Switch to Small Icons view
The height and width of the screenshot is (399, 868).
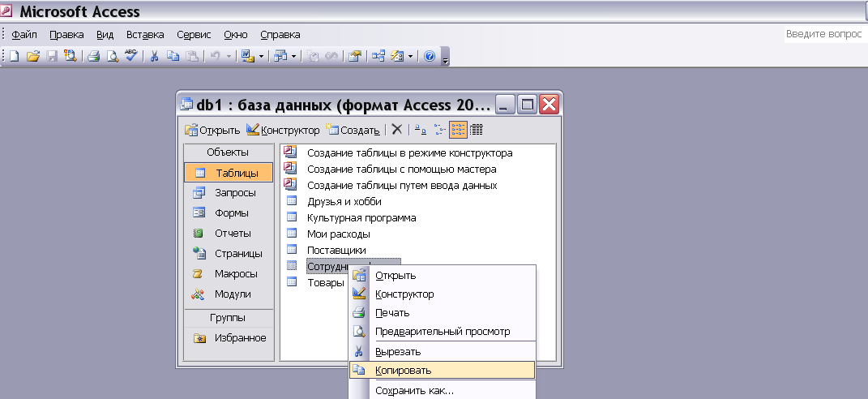point(439,130)
